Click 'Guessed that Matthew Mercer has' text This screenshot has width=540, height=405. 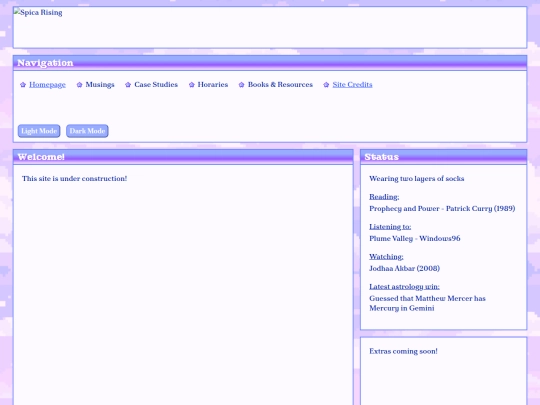click(427, 299)
